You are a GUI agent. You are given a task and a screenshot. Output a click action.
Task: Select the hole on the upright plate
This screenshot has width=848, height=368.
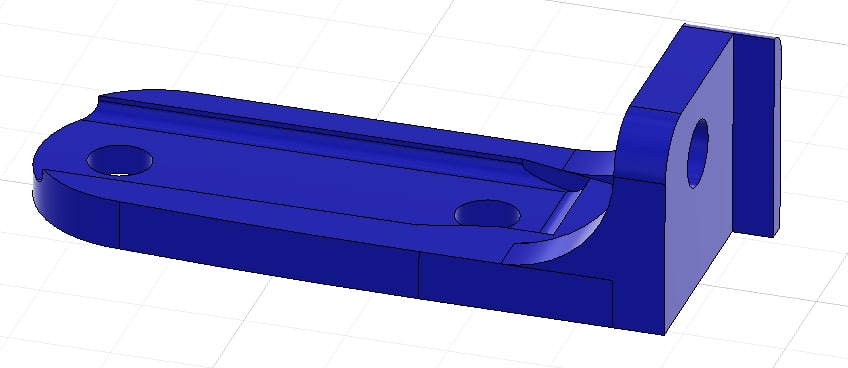pos(698,153)
